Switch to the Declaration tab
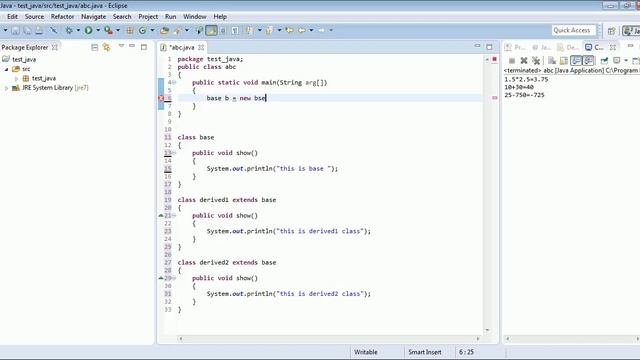 pos(568,48)
